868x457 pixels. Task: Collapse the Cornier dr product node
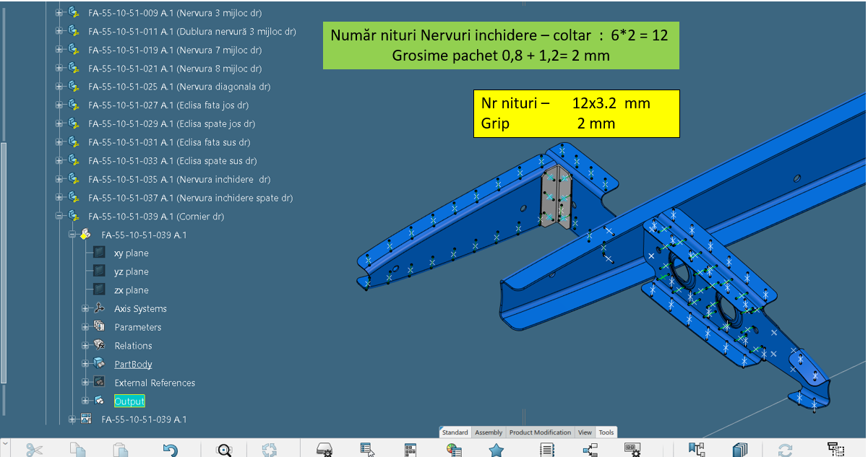[x=59, y=217]
